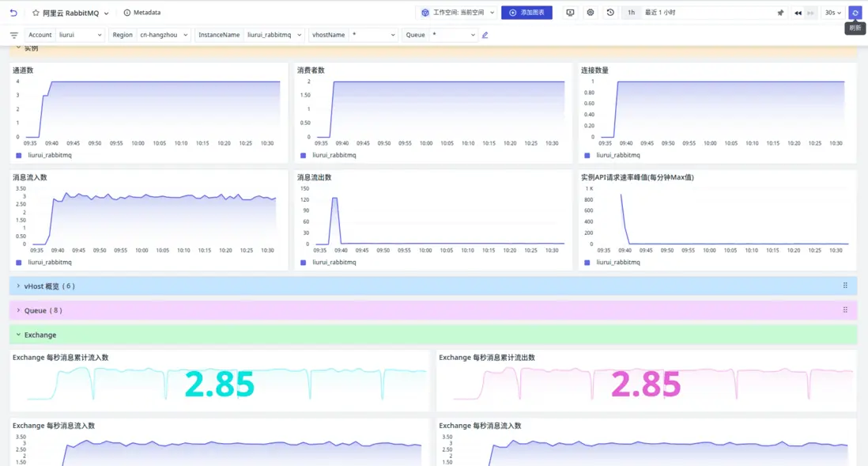Toggle the liurui_rabbitmq series in the 消息流入数 legend

click(50, 263)
